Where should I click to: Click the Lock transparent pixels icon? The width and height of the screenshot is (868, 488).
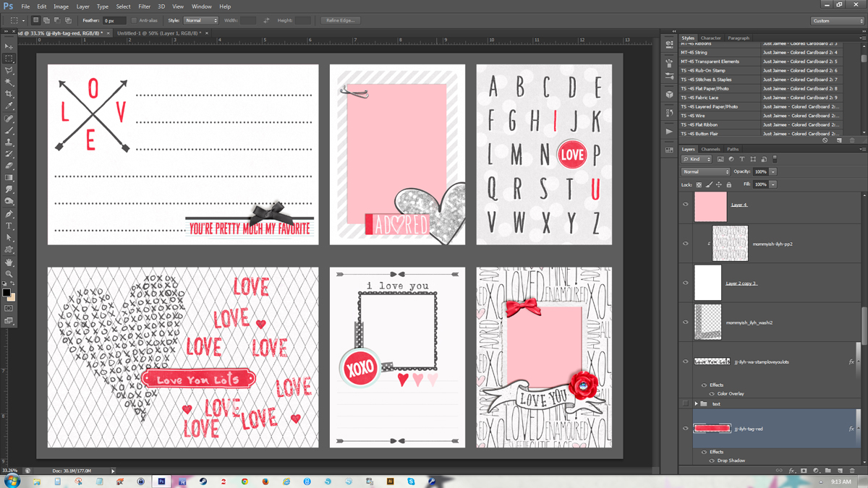(699, 184)
